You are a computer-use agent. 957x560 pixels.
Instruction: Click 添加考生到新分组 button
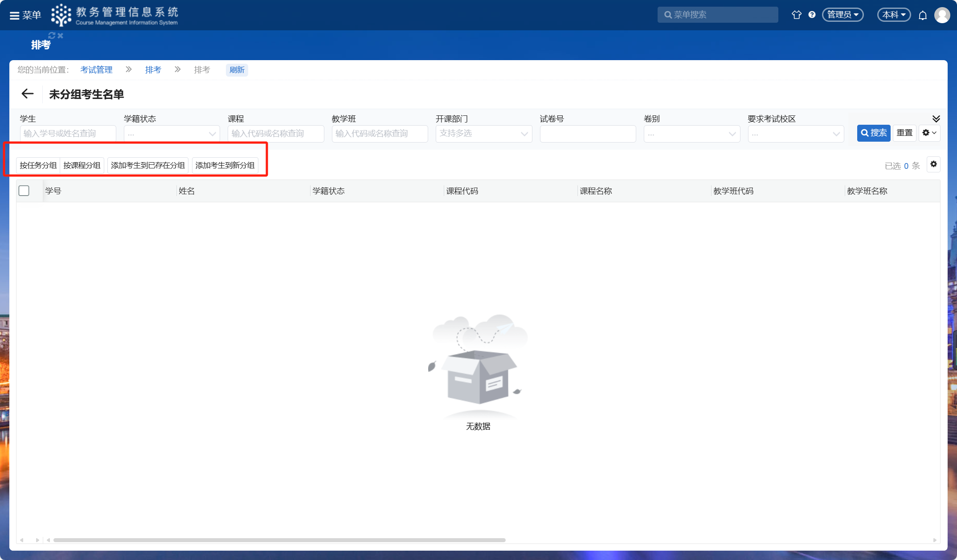[225, 165]
